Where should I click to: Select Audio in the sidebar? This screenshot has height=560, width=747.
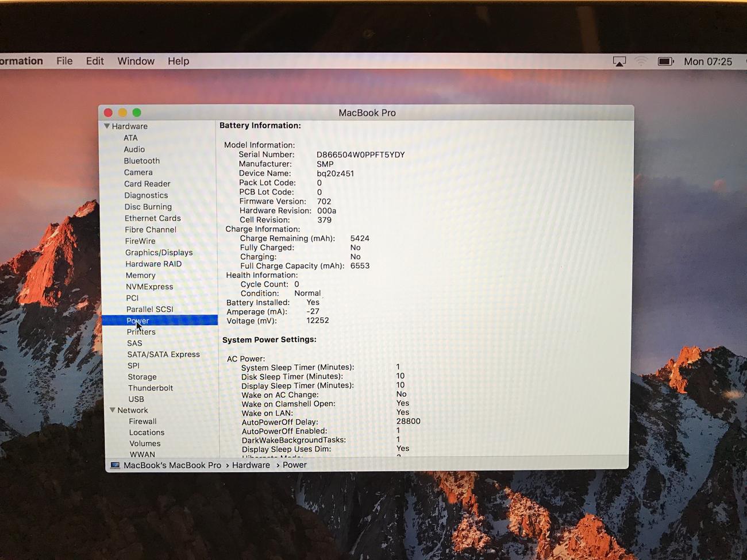(134, 149)
